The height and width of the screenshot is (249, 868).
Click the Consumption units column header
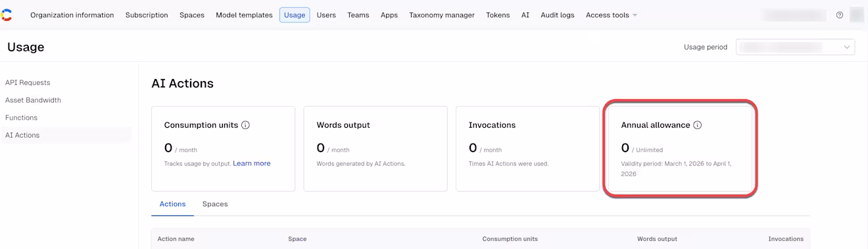pos(510,239)
